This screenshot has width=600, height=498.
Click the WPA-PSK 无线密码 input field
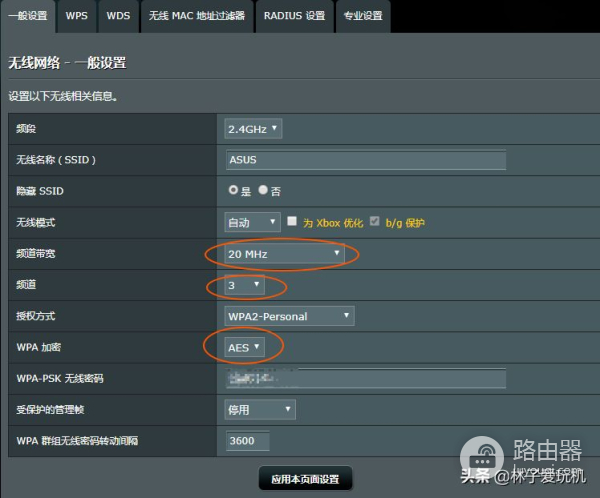tap(366, 379)
